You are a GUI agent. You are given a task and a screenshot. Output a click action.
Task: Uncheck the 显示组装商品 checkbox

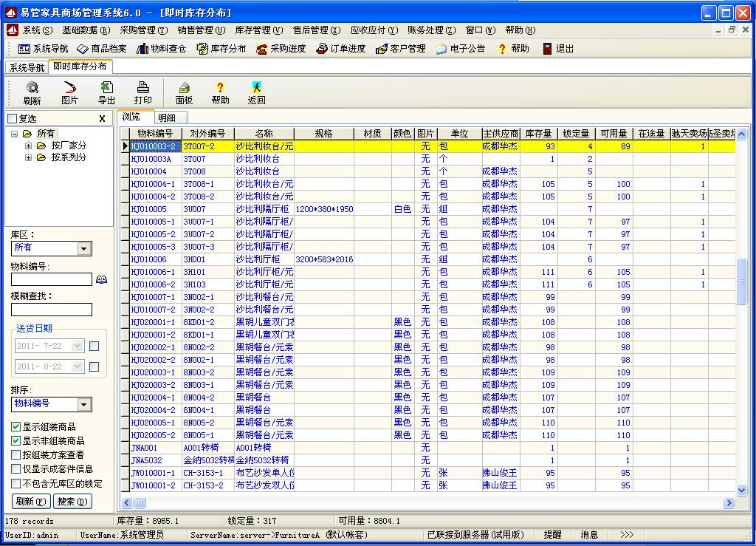pos(16,427)
